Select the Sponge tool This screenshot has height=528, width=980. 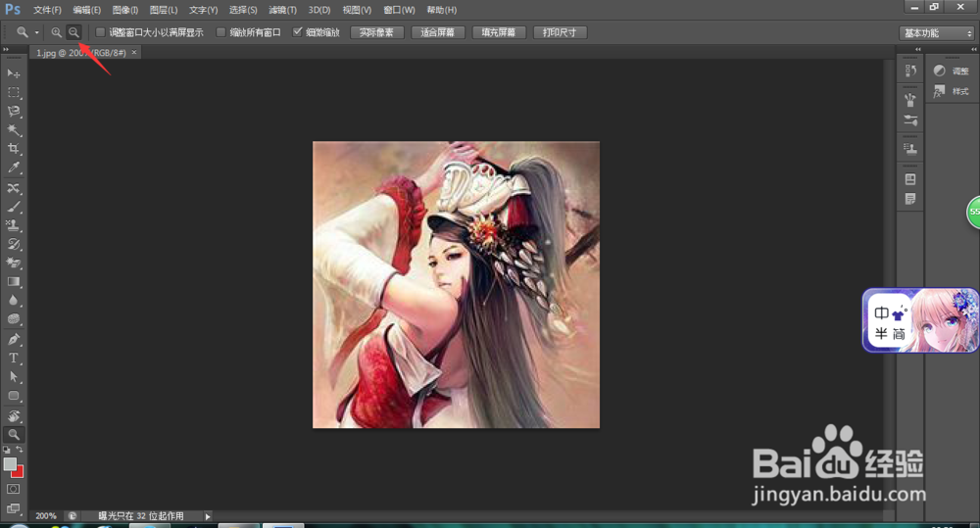13,319
